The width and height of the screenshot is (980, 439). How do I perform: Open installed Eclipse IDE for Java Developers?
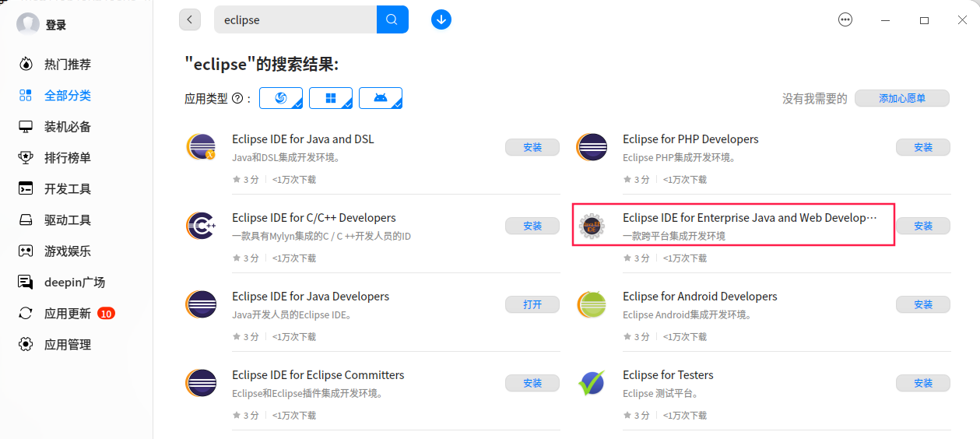(532, 304)
